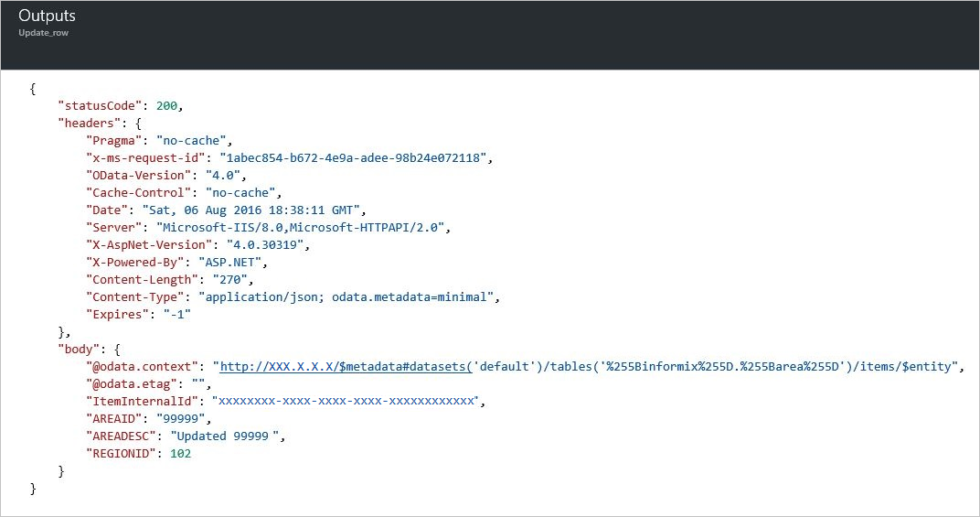Select the X-Powered-By "ASP.NET" value
980x517 pixels.
230,263
